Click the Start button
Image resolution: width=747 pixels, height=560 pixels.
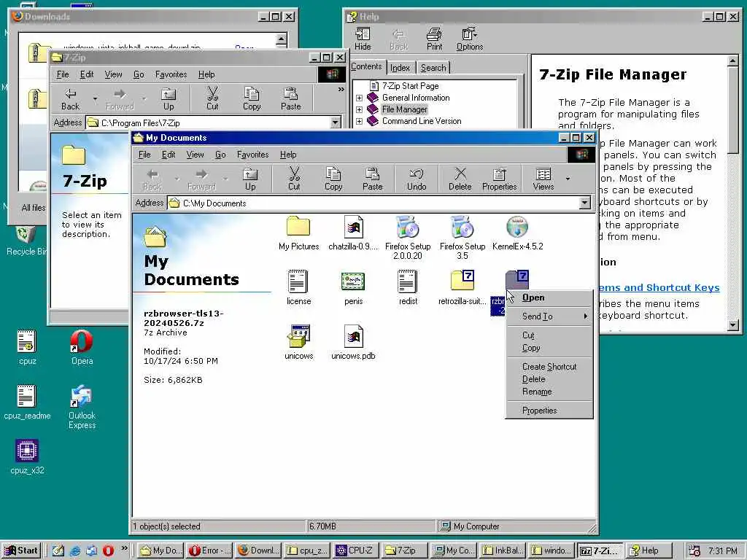click(21, 551)
